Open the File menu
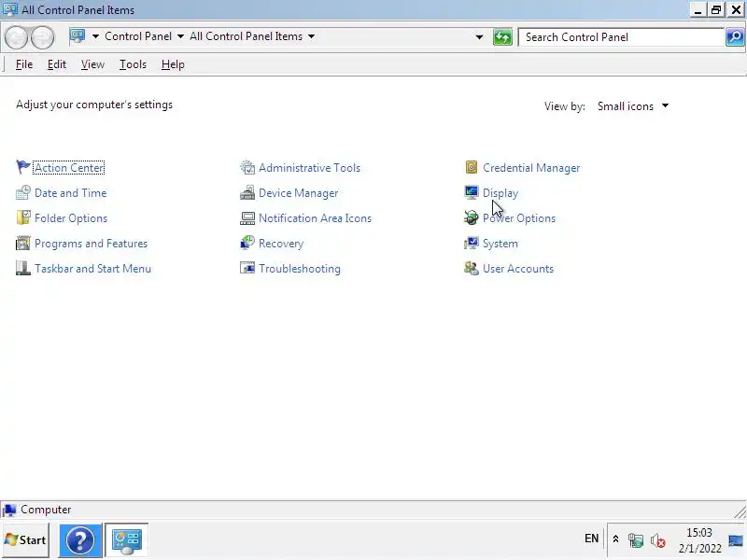747x560 pixels. click(24, 64)
